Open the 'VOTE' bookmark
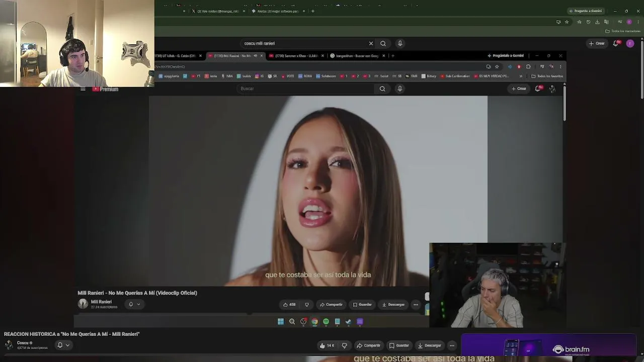This screenshot has height=362, width=644. (288, 76)
